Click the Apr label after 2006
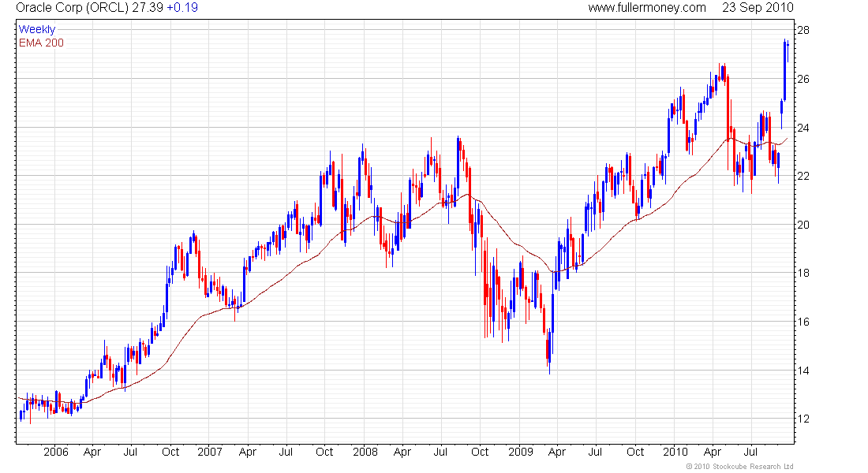The height and width of the screenshot is (473, 868). pos(92,452)
